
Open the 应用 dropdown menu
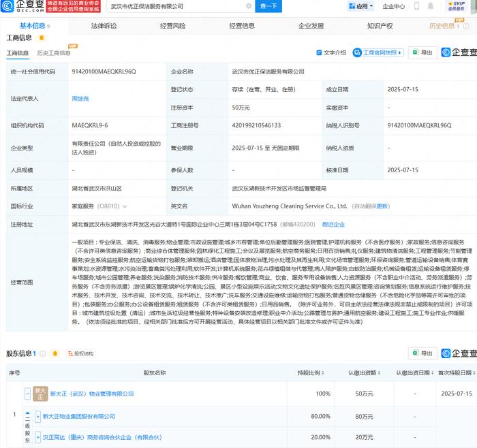pyautogui.click(x=360, y=6)
